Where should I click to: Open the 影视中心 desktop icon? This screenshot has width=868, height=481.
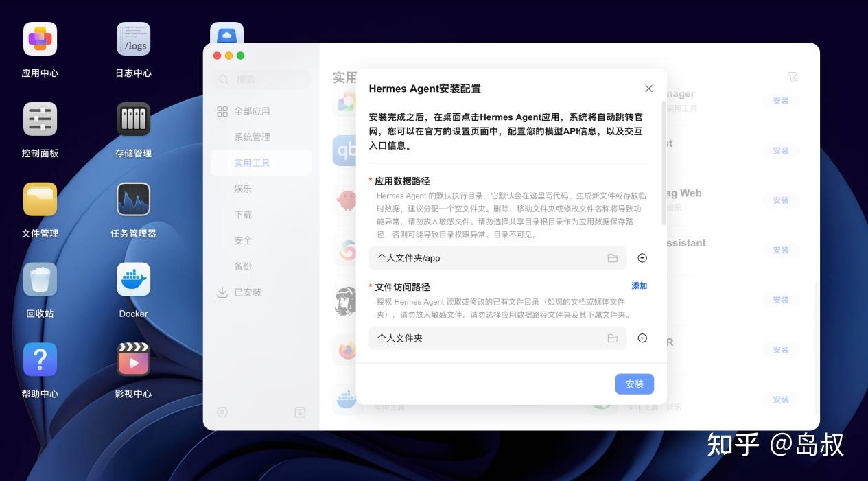133,360
